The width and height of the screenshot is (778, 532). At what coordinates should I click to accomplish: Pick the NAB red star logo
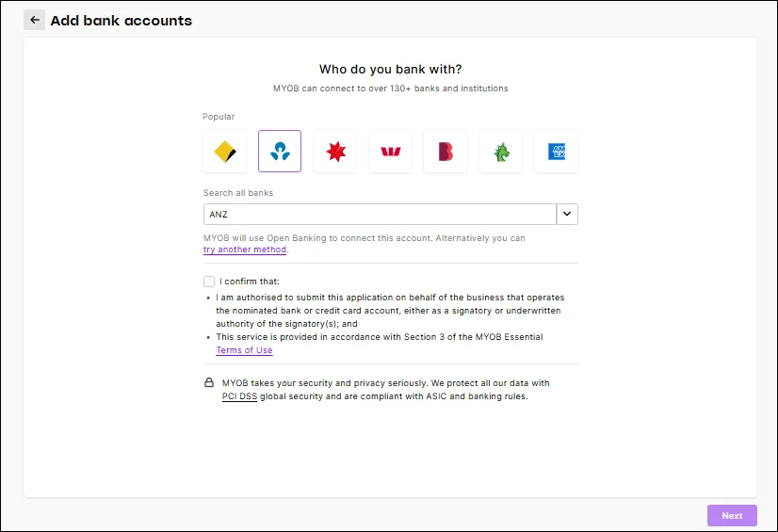[x=335, y=152]
